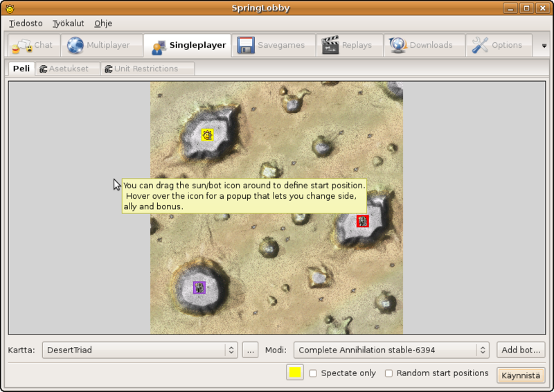This screenshot has width=554, height=392.
Task: Select the Peli sub-tab
Action: pos(21,69)
